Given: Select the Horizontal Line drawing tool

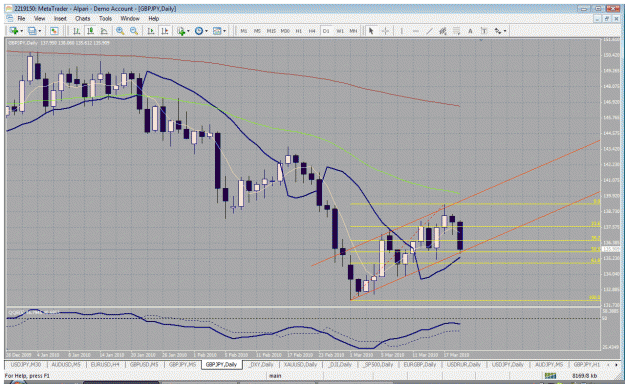Looking at the screenshot, I should 415,31.
